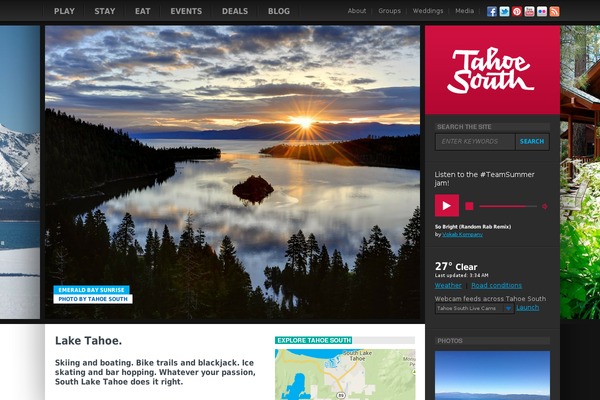
Task: Focus the Enter Keywords search field
Action: click(475, 142)
